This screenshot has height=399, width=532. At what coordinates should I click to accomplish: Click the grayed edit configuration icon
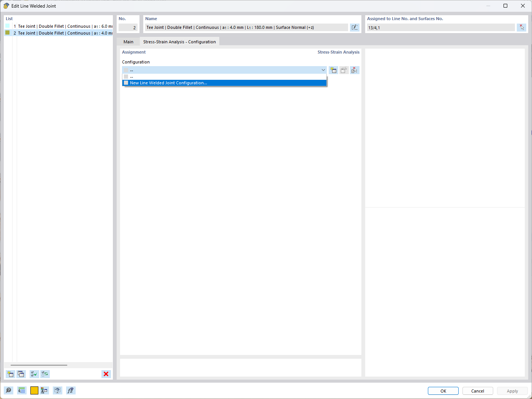[344, 70]
